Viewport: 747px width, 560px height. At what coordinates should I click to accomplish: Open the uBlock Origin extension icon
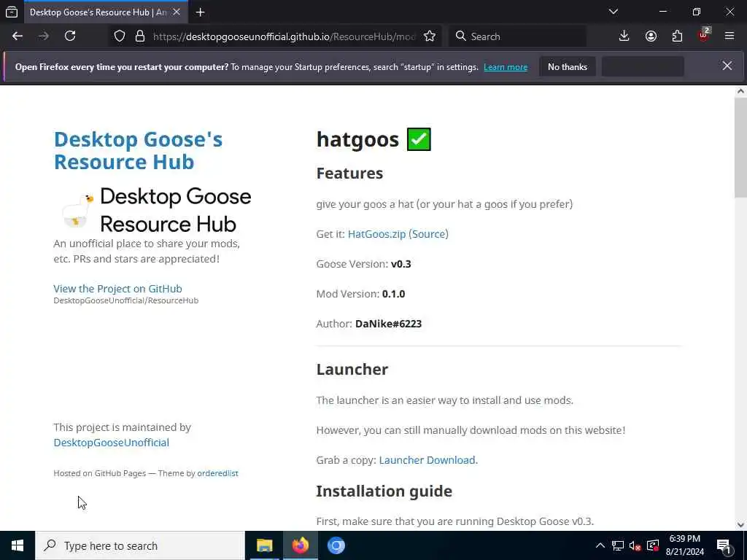tap(704, 35)
